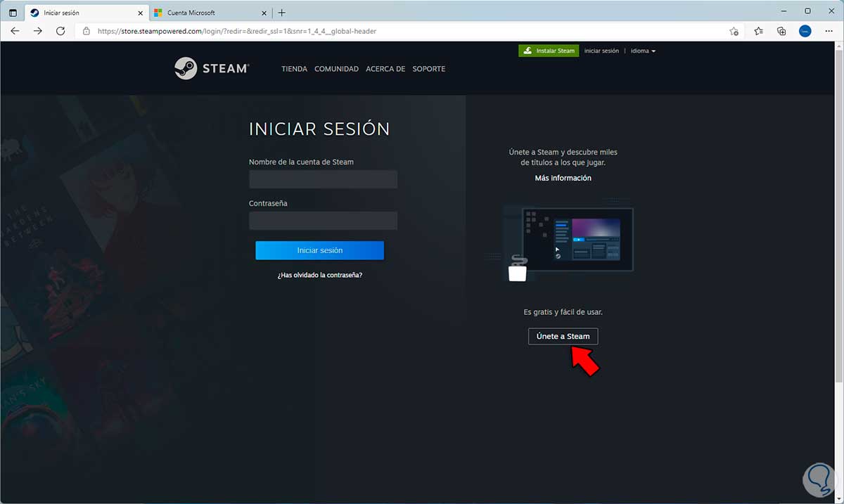Click the Únete a Steam button
This screenshot has width=844, height=504.
click(x=563, y=336)
